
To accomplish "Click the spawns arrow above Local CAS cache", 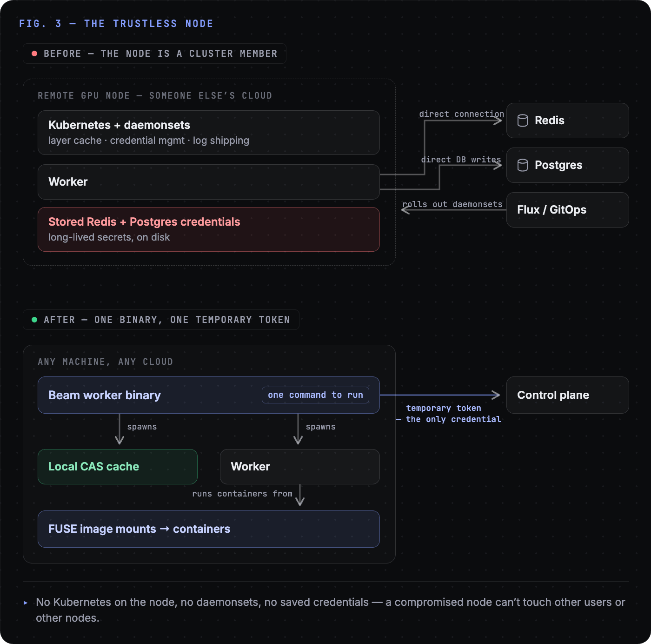I will click(120, 429).
